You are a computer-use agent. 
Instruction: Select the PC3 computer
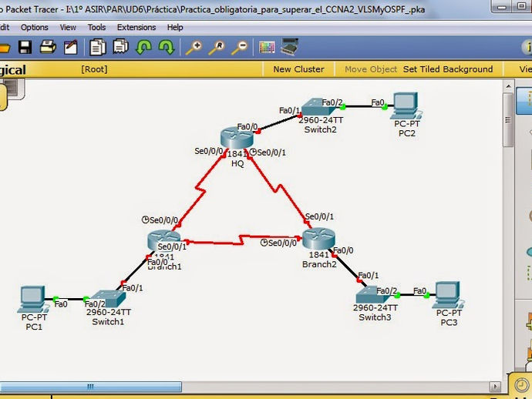click(x=449, y=294)
